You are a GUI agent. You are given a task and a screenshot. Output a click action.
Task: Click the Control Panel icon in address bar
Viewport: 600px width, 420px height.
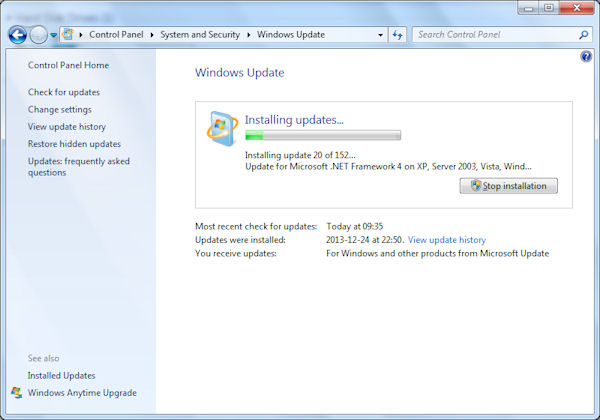coord(68,34)
